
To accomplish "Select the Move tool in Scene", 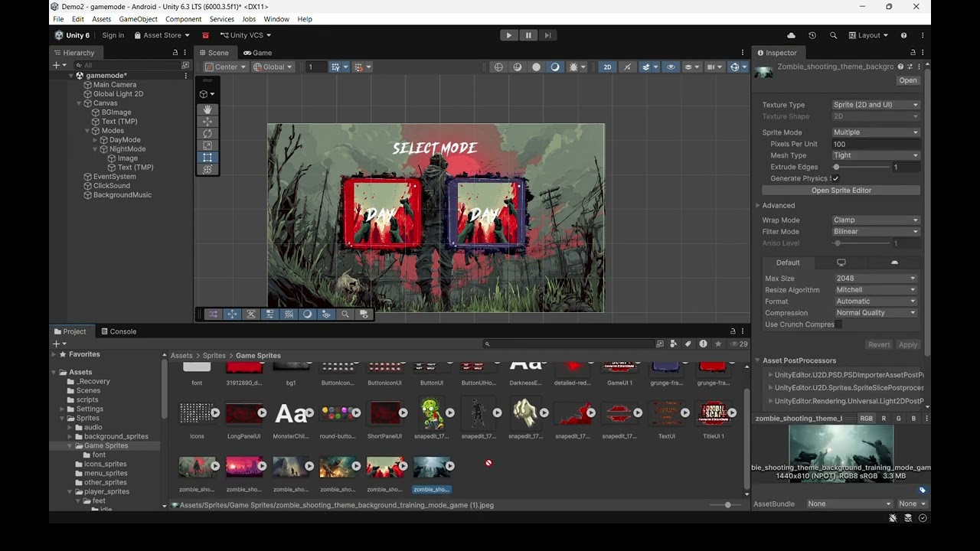I will click(207, 122).
